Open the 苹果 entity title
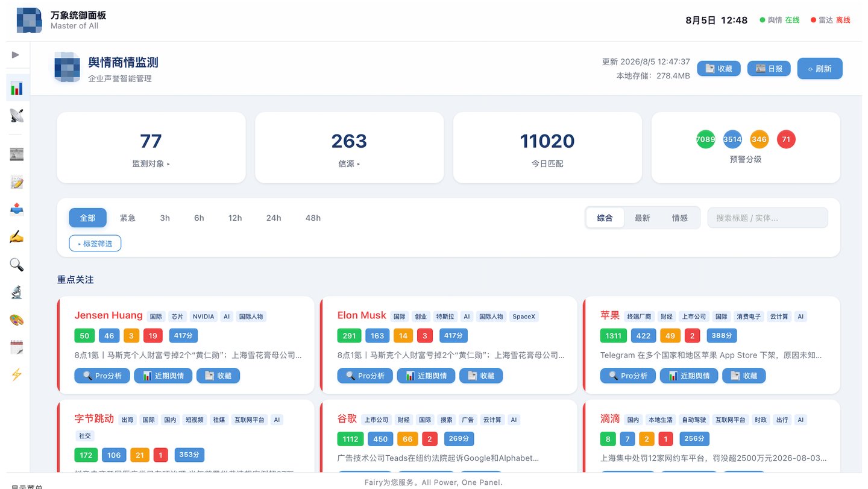Image resolution: width=868 pixels, height=489 pixels. [x=610, y=315]
